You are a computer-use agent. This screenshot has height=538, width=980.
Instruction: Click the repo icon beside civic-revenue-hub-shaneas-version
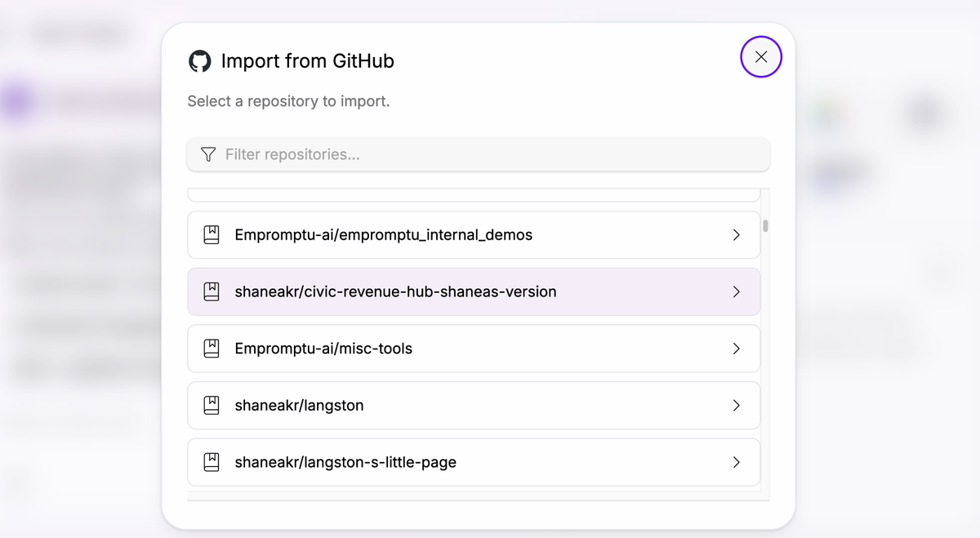click(x=212, y=291)
